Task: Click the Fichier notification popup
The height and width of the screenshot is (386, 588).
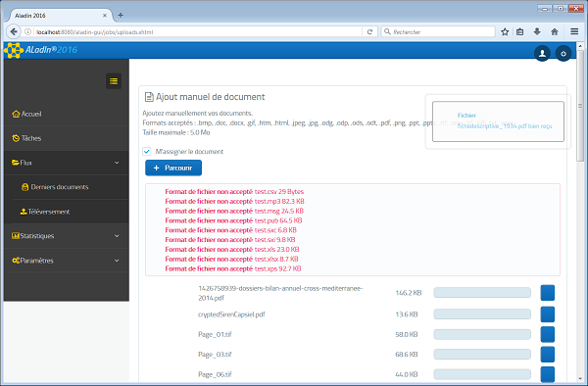Action: 498,121
